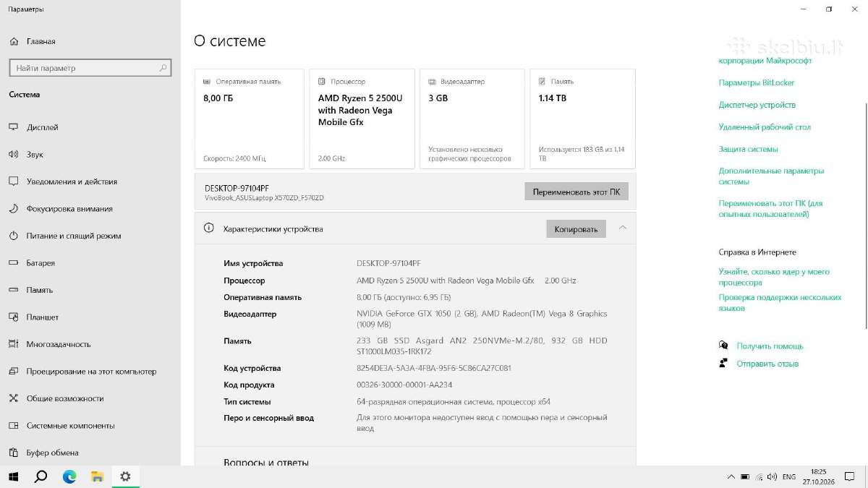Open the Home icon in sidebar
Viewport: 868px width, 488px height.
pos(13,41)
